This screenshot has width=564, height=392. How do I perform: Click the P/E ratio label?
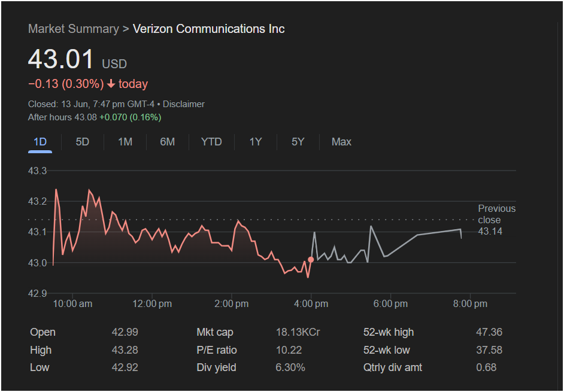coord(217,350)
